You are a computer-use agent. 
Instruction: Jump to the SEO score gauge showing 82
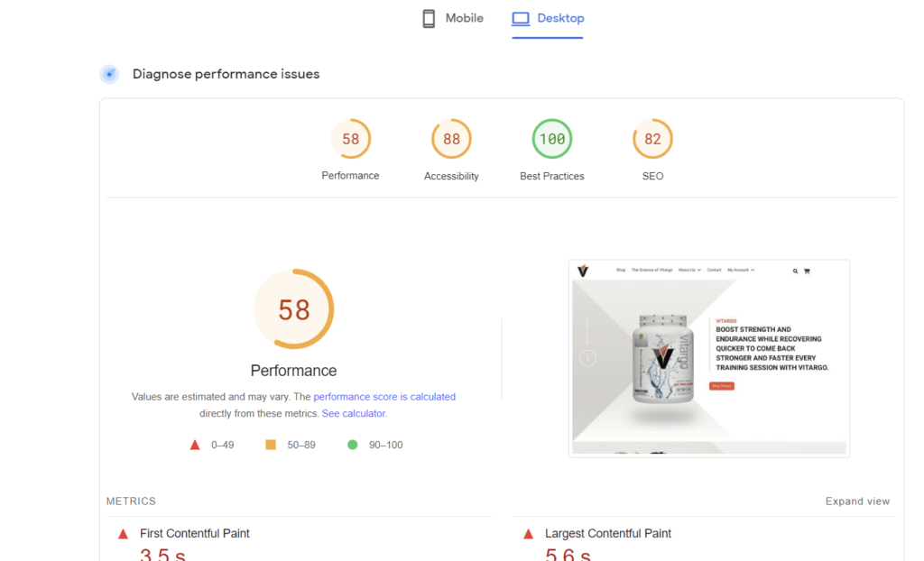point(652,140)
